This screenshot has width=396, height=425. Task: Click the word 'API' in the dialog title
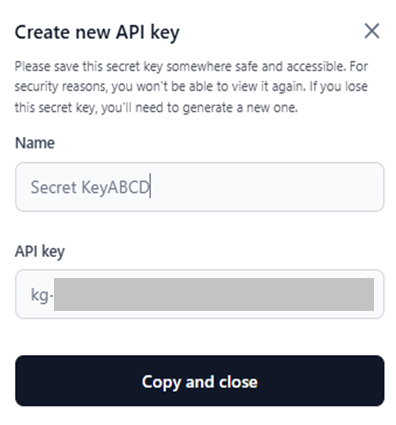130,32
